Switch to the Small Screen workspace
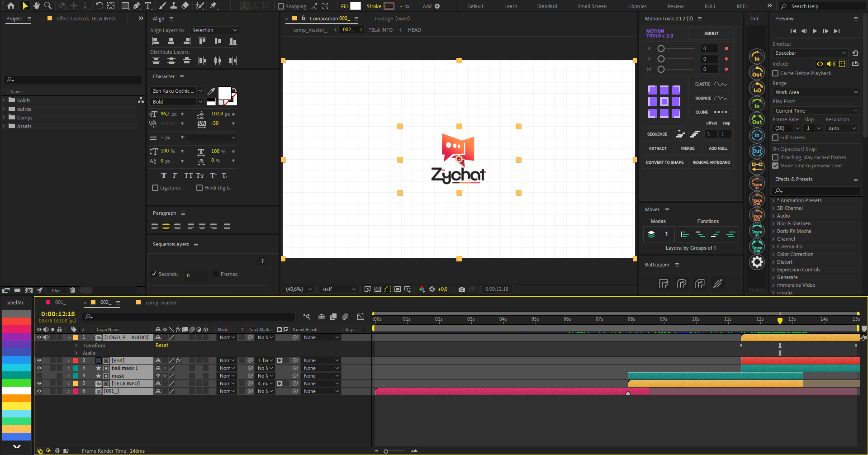The image size is (868, 455). (x=592, y=6)
